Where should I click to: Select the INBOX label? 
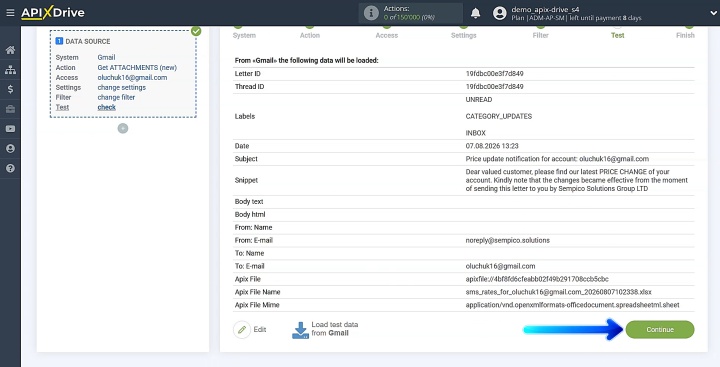point(475,133)
